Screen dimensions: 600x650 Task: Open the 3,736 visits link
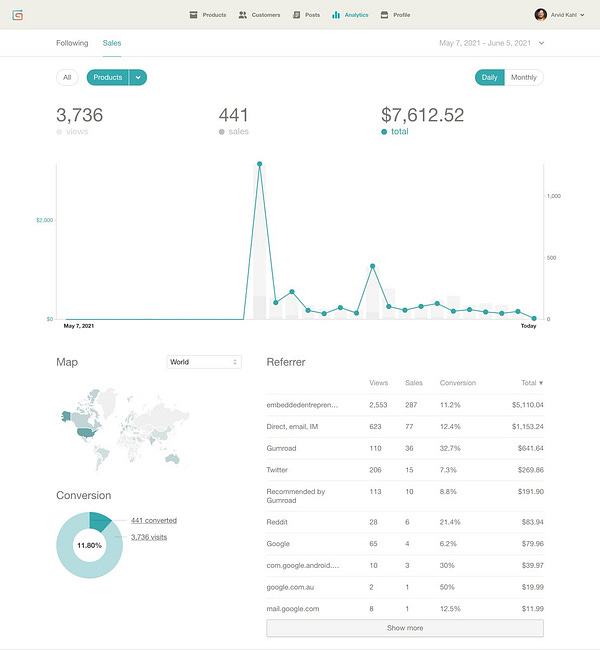[149, 537]
